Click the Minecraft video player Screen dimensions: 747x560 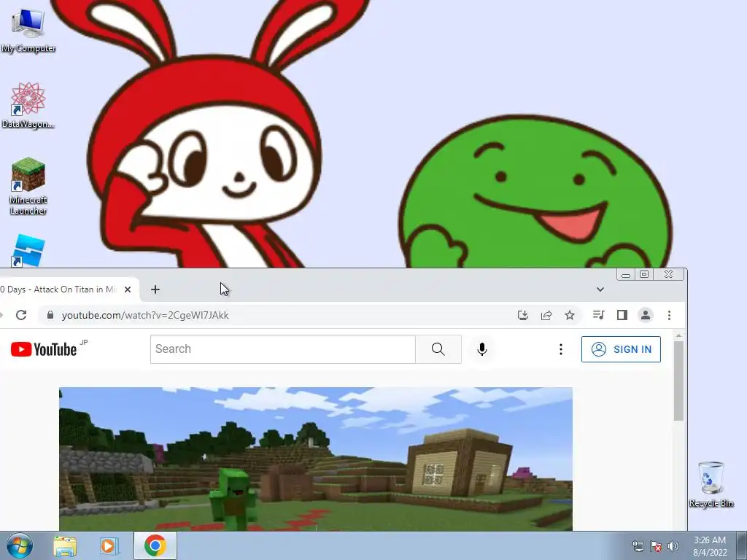point(316,459)
